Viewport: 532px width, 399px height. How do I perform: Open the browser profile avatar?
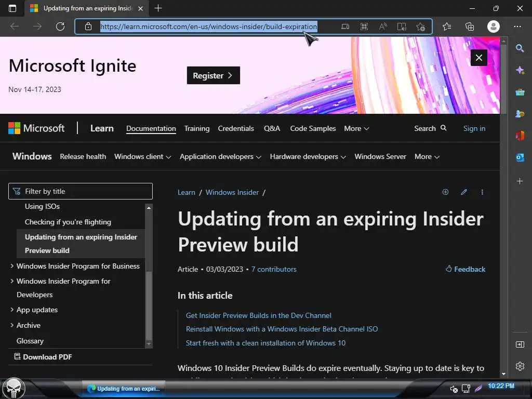pos(494,26)
